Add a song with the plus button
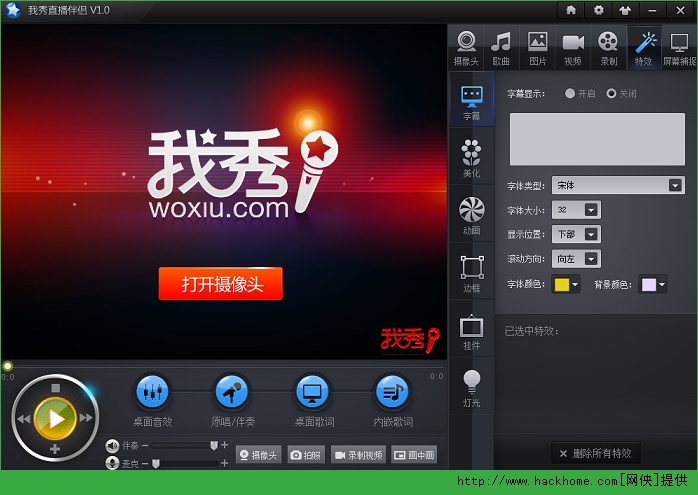 (55, 449)
